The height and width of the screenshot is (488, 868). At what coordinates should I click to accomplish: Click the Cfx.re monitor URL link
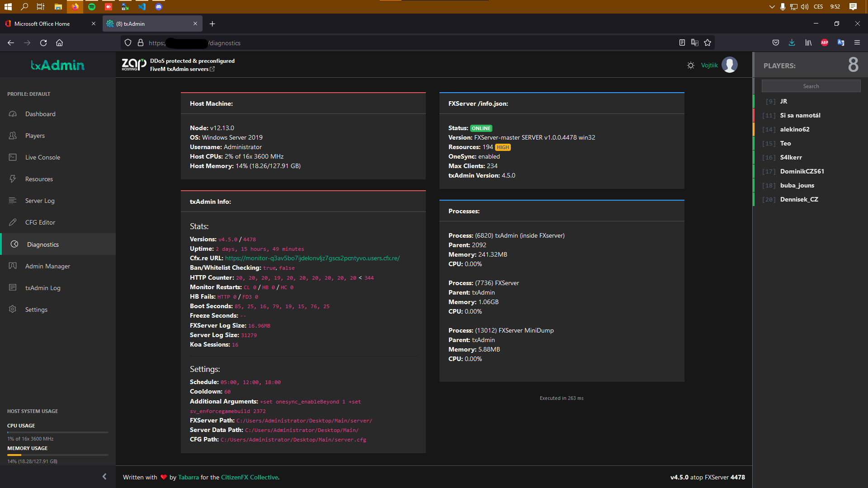point(312,258)
